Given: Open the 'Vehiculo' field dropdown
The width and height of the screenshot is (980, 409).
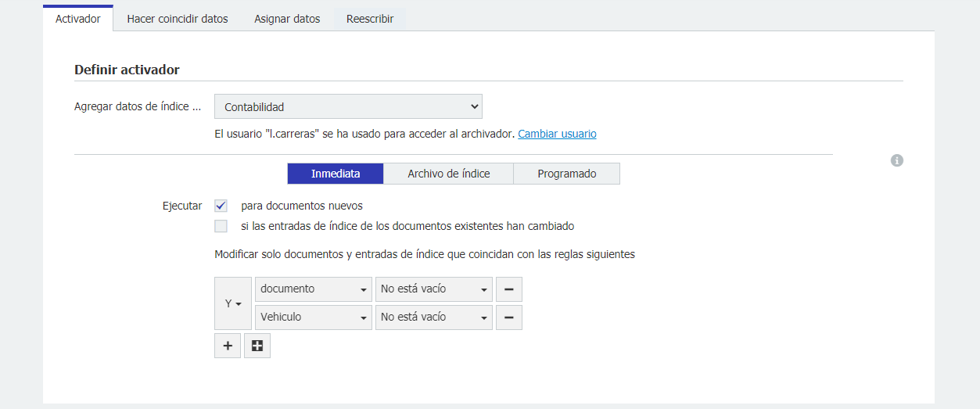Looking at the screenshot, I should point(314,318).
